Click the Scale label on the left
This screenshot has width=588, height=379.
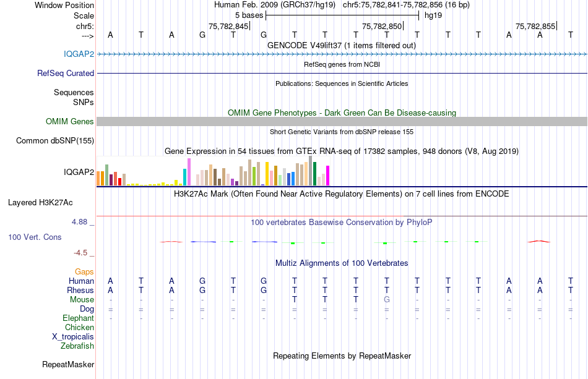84,15
